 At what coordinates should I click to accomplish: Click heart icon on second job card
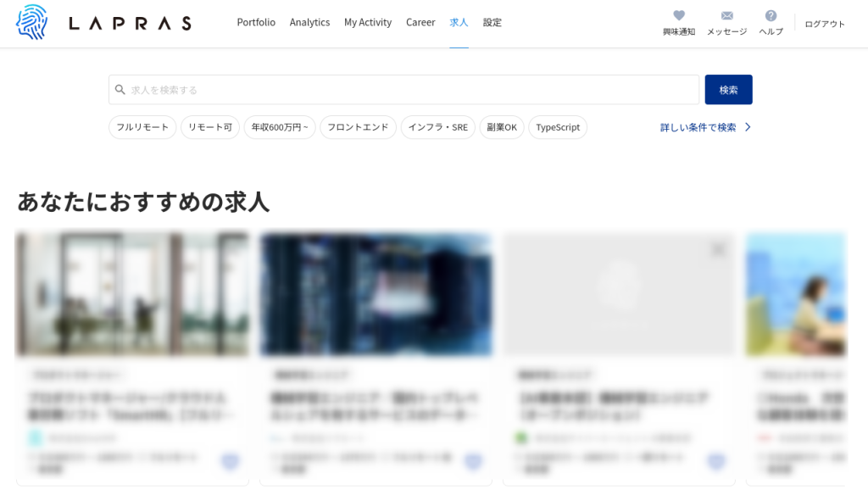(473, 461)
